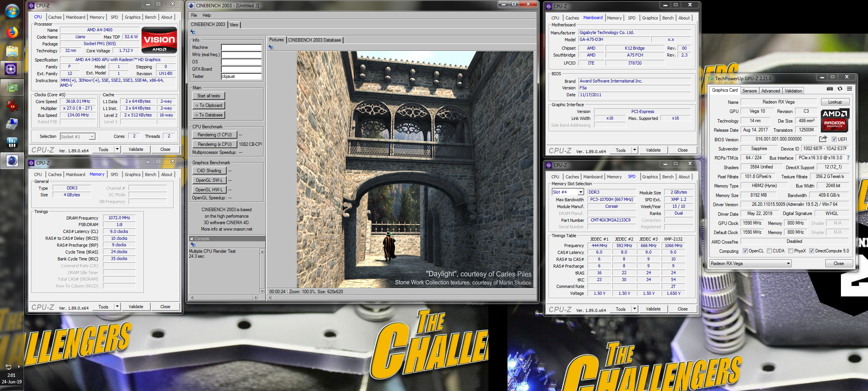Open Caches tab in top-left CPU-Z window
The width and height of the screenshot is (868, 391).
click(x=55, y=17)
